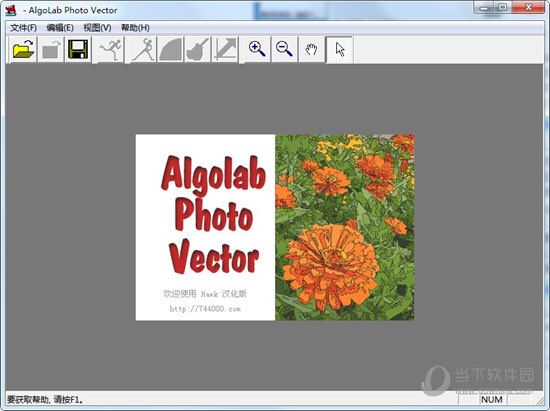The width and height of the screenshot is (550, 411).
Task: Click the grayed-out close file icon
Action: (51, 49)
